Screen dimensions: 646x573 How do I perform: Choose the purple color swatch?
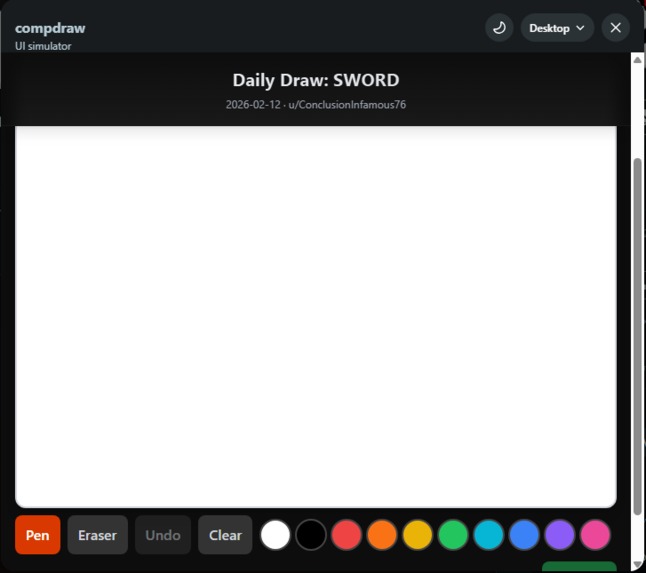click(560, 535)
